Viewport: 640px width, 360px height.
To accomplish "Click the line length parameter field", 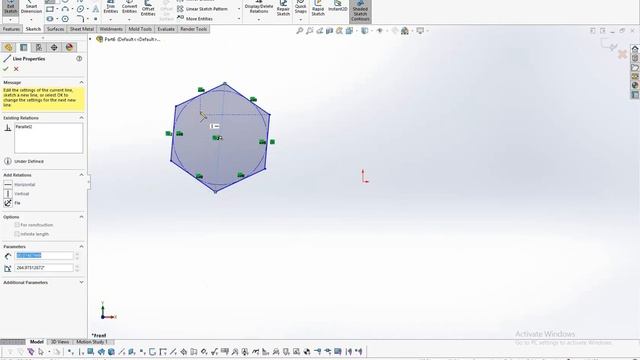I will (x=44, y=256).
